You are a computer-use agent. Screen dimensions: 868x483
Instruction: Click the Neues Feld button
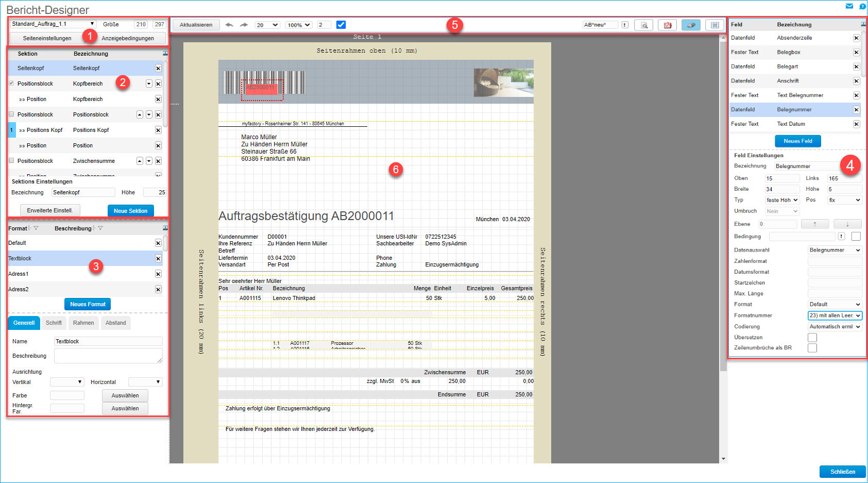[x=797, y=141]
